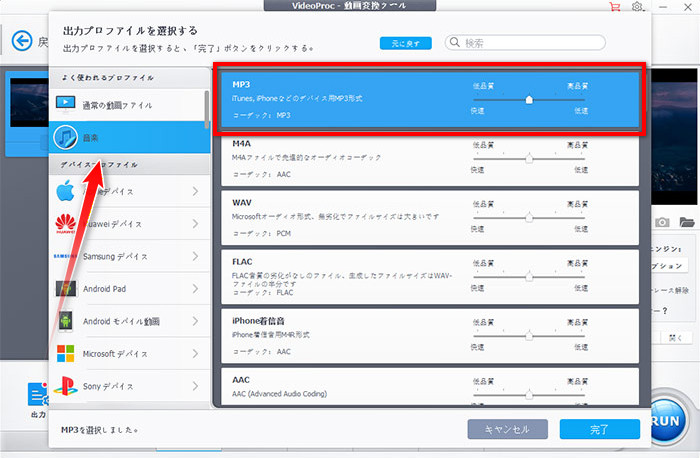Screen dimensions: 700x458
Task: Open the shopping cart icon in title bar
Action: coord(615,7)
